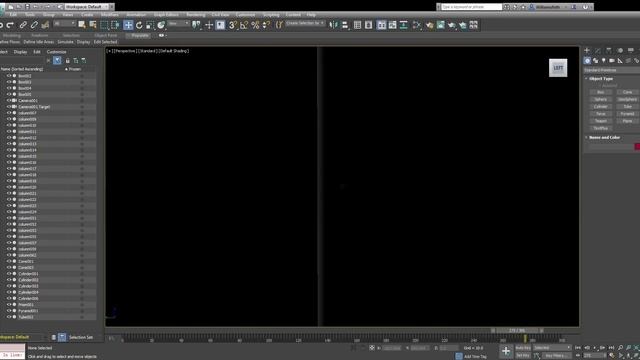Open the Workspace Default dropdown
Screen dimensions: 640x360
pyautogui.click(x=87, y=7)
